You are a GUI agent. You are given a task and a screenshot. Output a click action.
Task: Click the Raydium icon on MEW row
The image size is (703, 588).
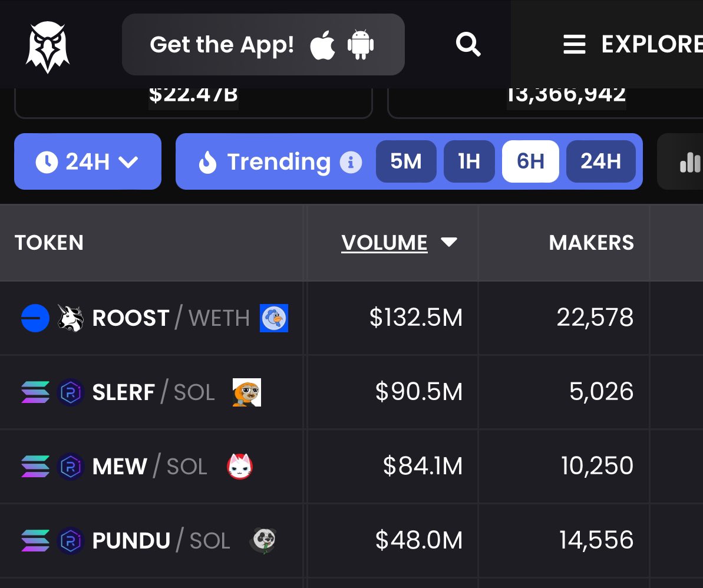[71, 467]
